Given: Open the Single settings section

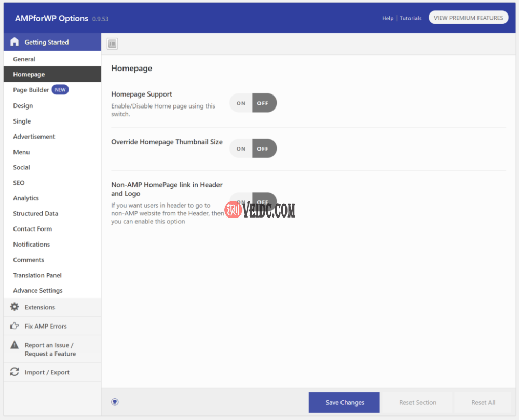Looking at the screenshot, I should pos(52,121).
